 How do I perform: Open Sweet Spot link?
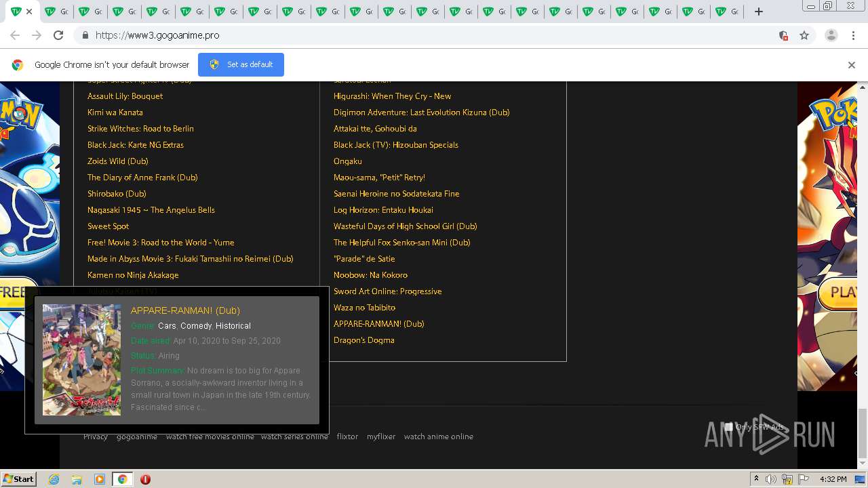point(108,226)
